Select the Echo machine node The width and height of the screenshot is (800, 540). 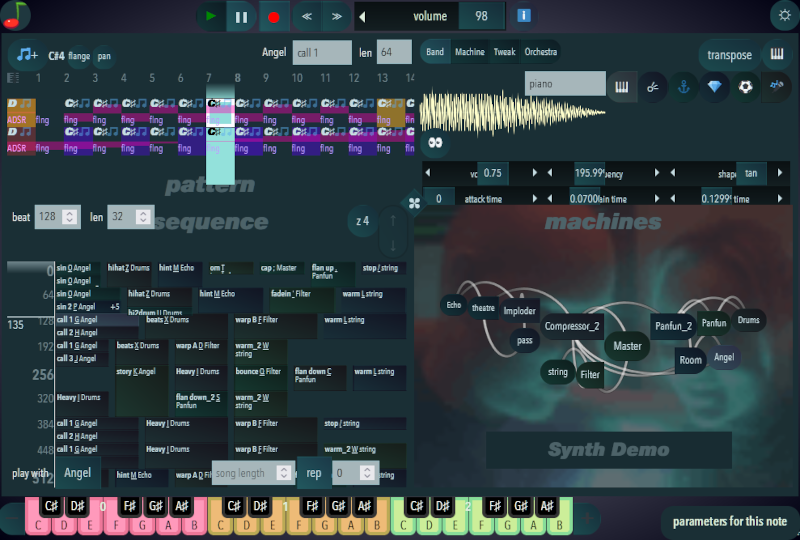(454, 305)
